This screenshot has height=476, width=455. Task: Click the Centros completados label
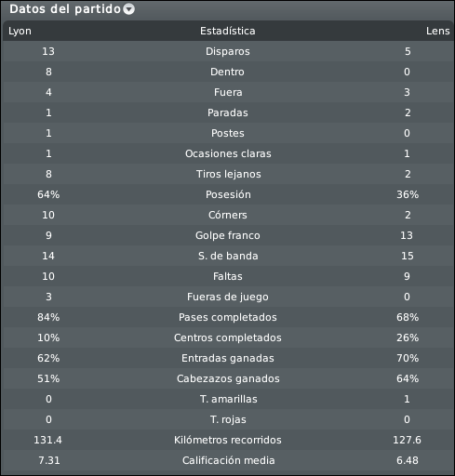click(228, 337)
